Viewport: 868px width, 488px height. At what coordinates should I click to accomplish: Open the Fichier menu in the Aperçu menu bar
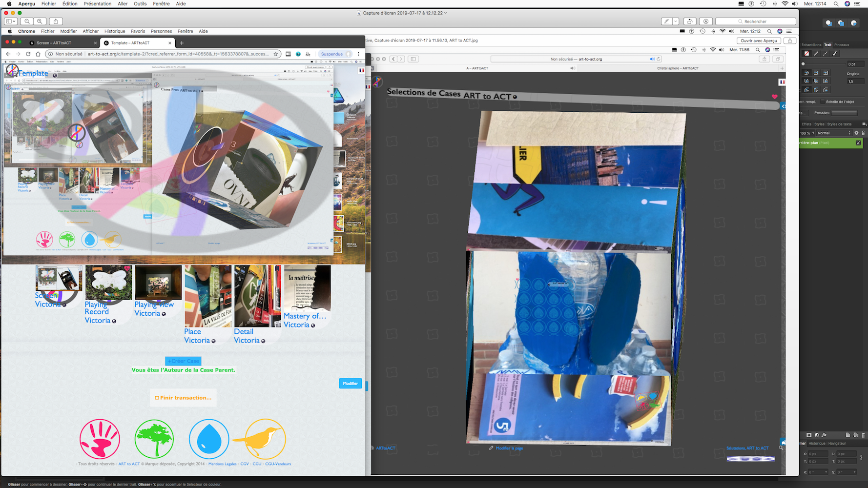[49, 3]
